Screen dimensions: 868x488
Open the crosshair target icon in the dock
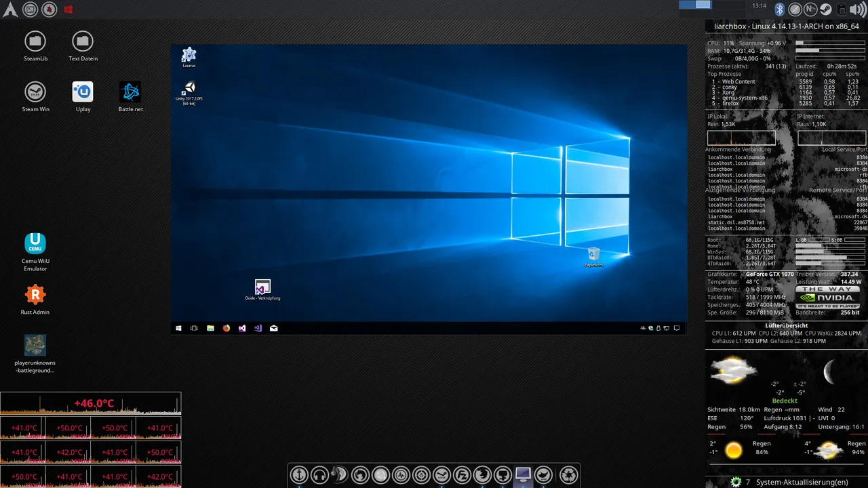(x=421, y=475)
